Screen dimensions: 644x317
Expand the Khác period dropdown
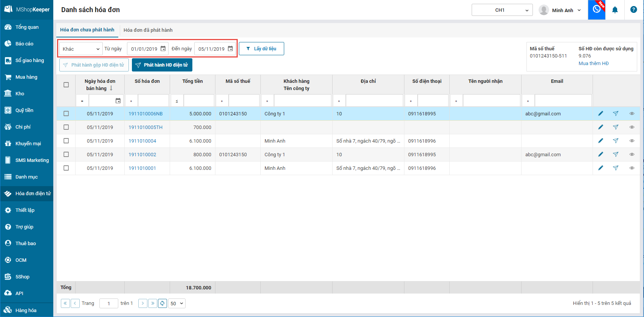pyautogui.click(x=81, y=49)
